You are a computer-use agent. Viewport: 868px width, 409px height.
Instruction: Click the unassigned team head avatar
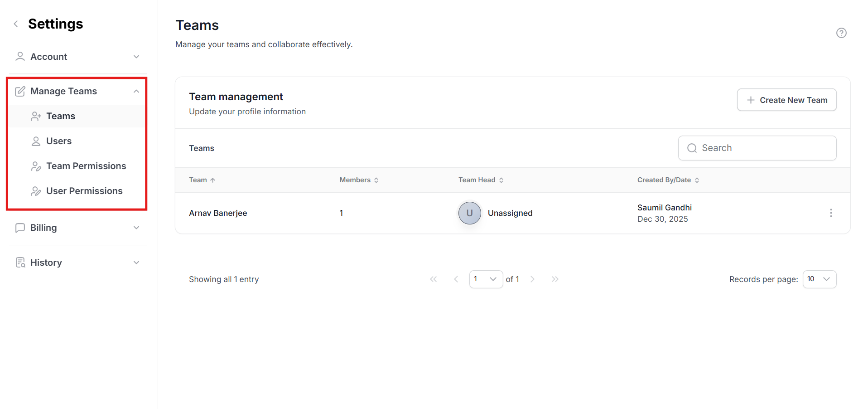(469, 213)
